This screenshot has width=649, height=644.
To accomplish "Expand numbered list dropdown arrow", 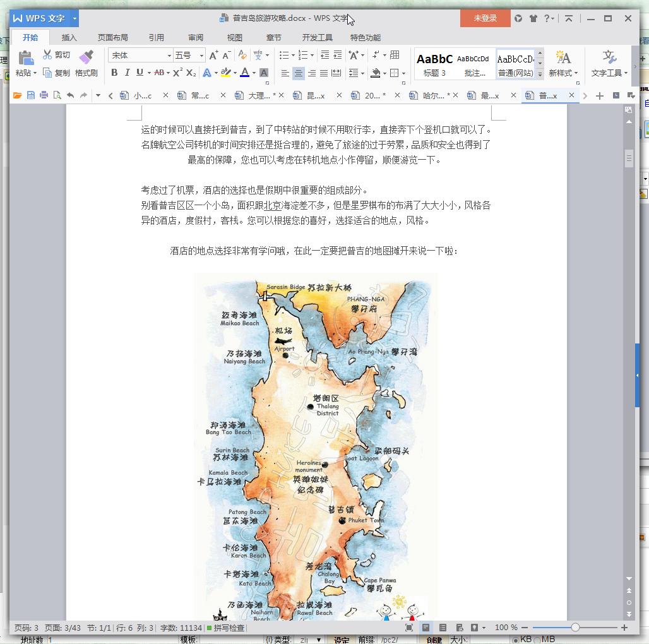I will tap(312, 55).
